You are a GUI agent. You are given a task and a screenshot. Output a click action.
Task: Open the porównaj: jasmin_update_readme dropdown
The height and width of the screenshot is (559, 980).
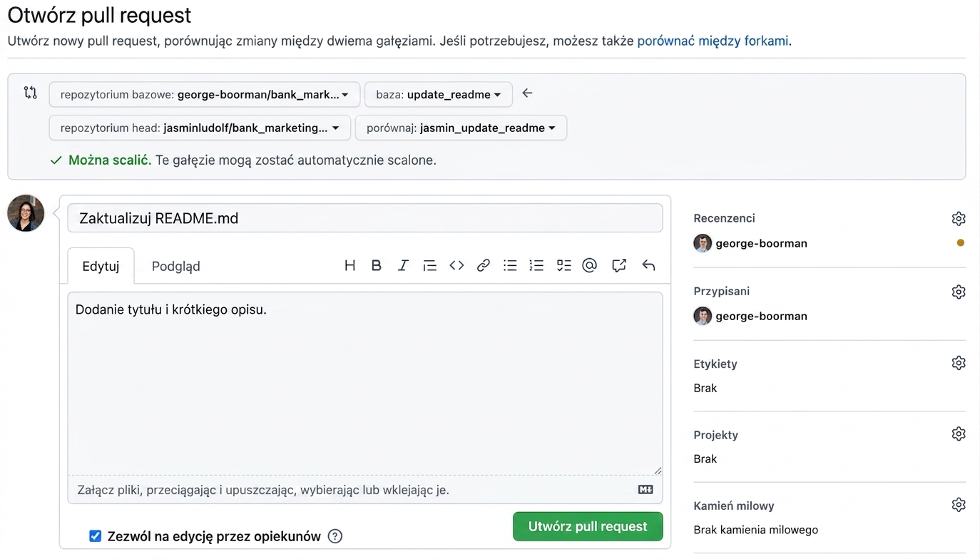pyautogui.click(x=461, y=128)
